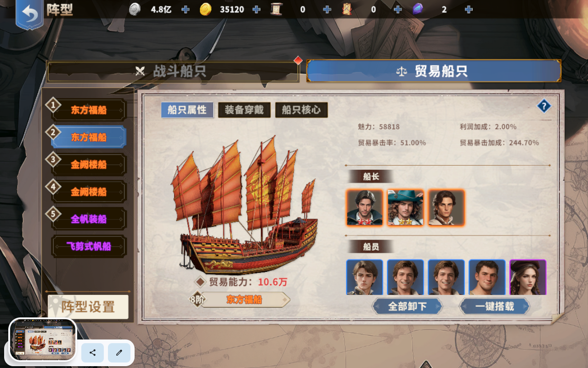
Task: Add silver coins with the plus icon
Action: [x=186, y=9]
